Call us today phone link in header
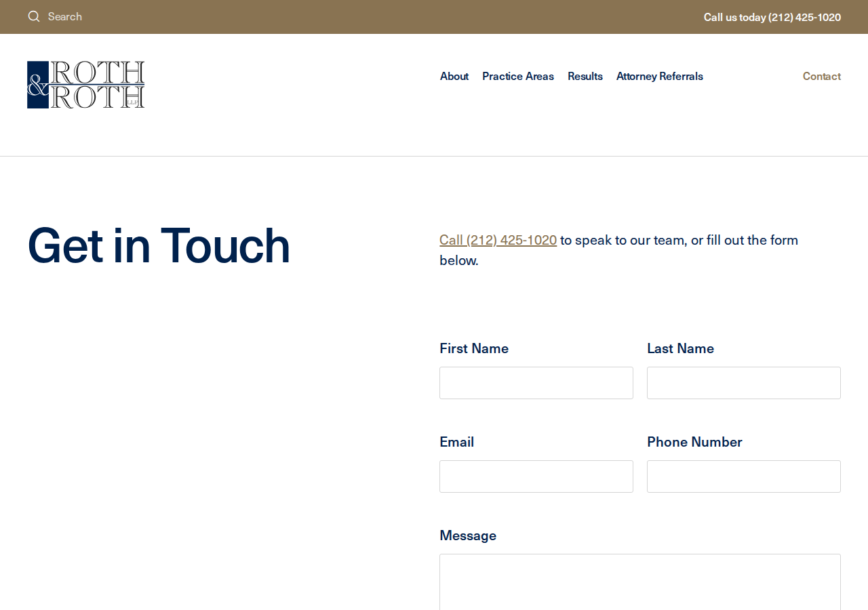The width and height of the screenshot is (868, 610). (x=772, y=17)
